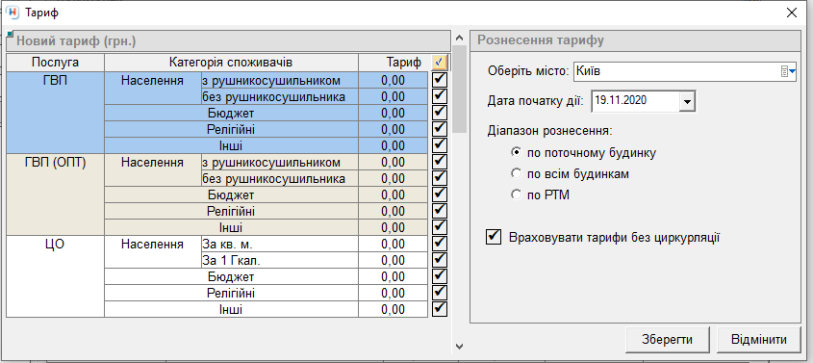Toggle ЦО Інші row checkbox
813x363 pixels.
coord(440,309)
